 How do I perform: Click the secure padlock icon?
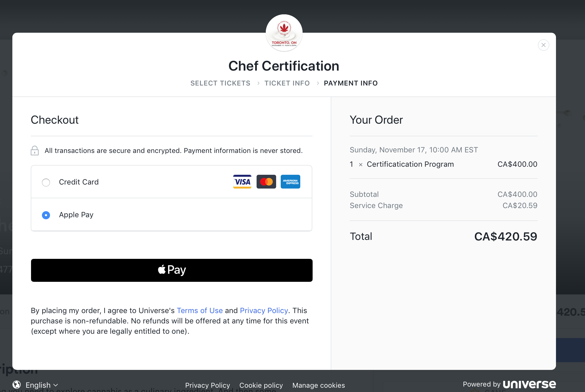pyautogui.click(x=35, y=150)
